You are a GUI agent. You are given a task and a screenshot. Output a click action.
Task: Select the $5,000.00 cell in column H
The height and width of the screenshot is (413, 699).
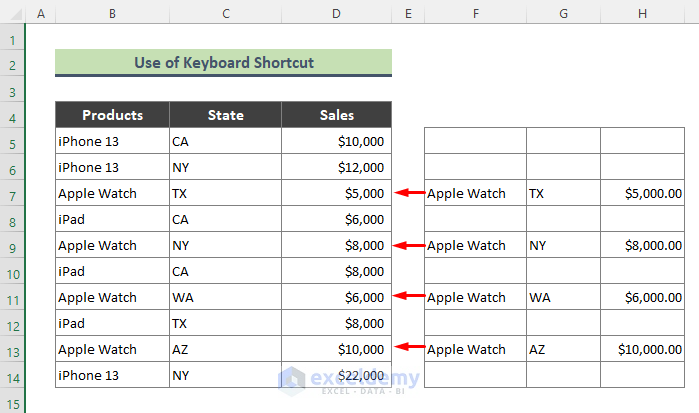tap(644, 193)
